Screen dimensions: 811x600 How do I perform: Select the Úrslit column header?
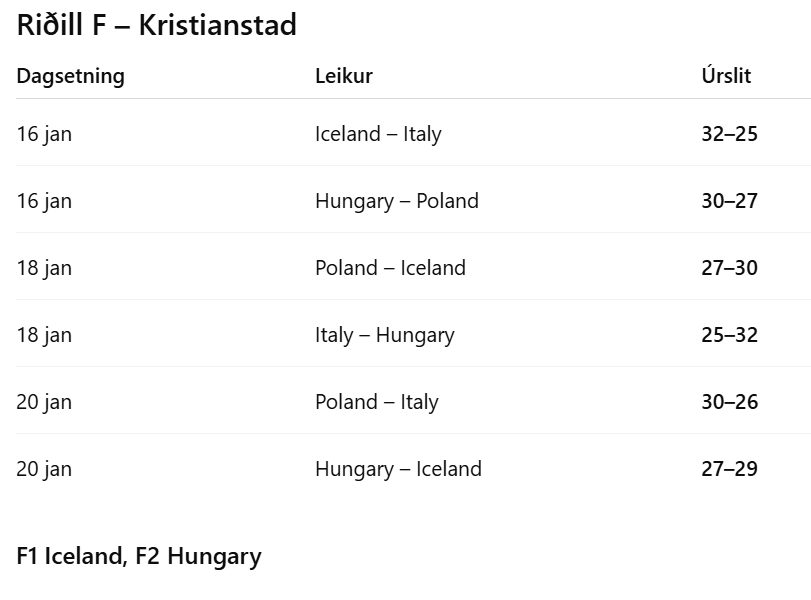click(x=726, y=76)
